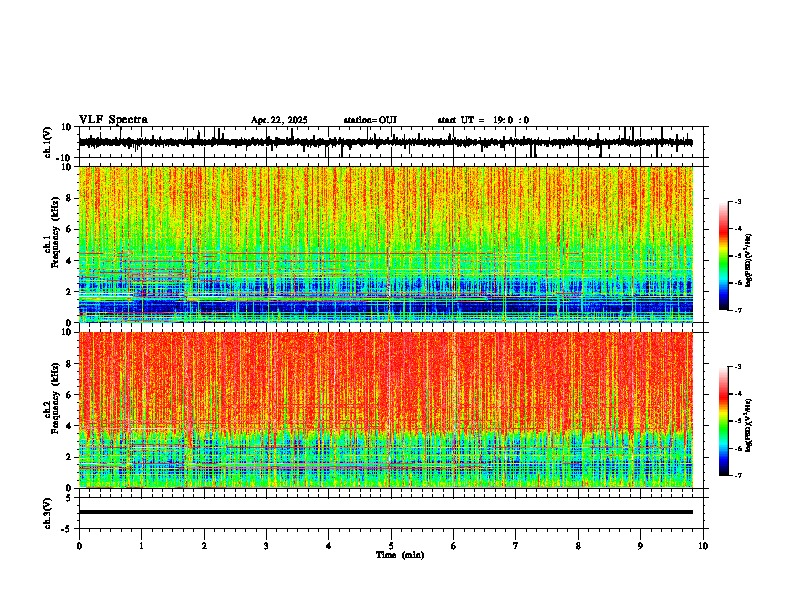This screenshot has width=792, height=612.
Task: Click the "8" kHz tick on ch.1 spectrogram
Action: (70, 198)
